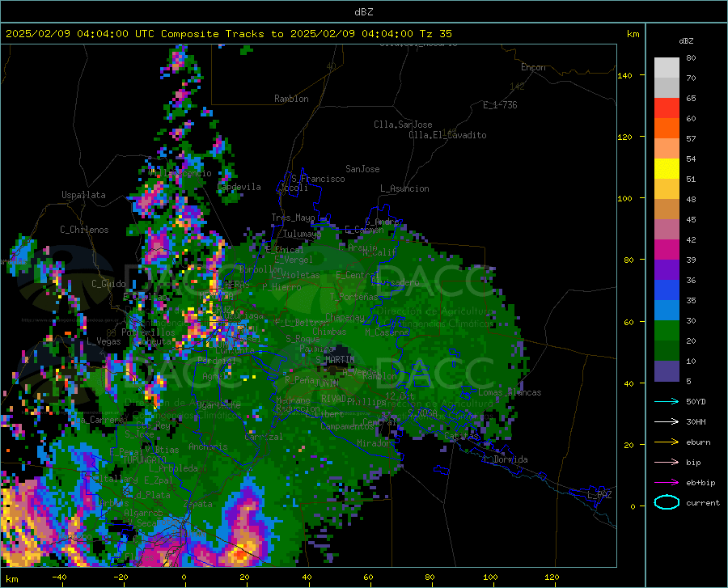Click the dBZ title in the top bar
The width and height of the screenshot is (728, 588).
click(363, 12)
